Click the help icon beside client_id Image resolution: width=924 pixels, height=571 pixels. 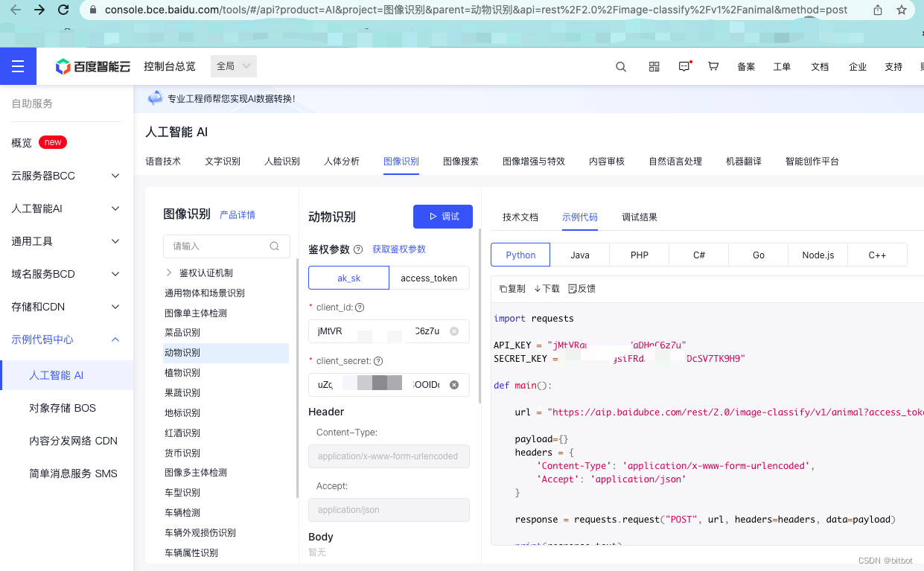[x=360, y=307]
